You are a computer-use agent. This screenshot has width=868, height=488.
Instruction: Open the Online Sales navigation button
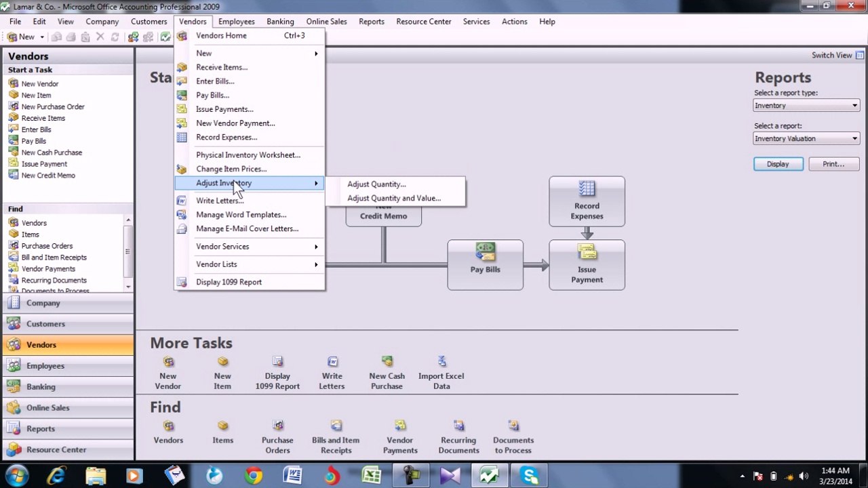[x=68, y=408]
